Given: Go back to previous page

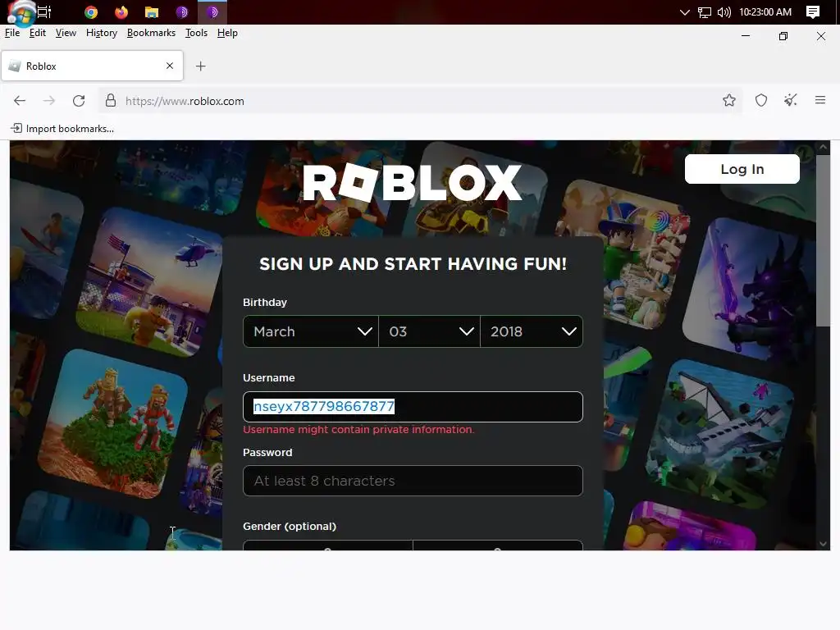Looking at the screenshot, I should coord(20,101).
